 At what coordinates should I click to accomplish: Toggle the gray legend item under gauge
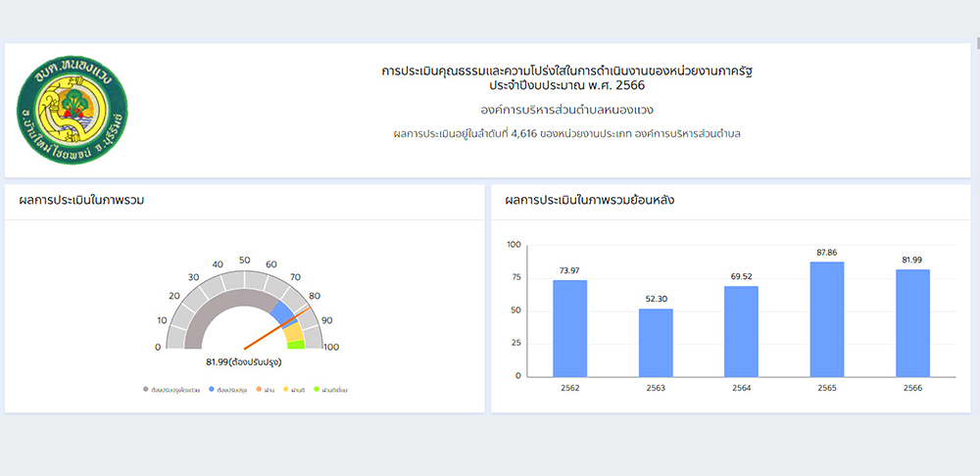[171, 390]
